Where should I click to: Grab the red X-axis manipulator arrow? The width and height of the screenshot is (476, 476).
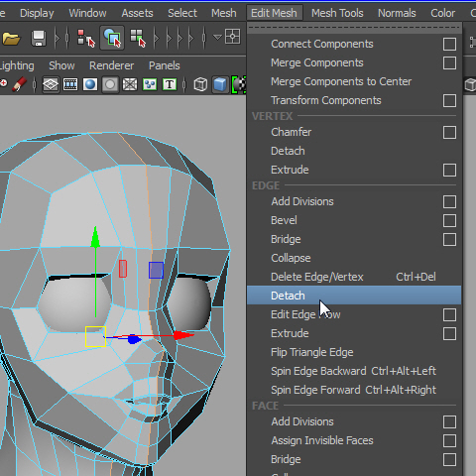click(183, 335)
